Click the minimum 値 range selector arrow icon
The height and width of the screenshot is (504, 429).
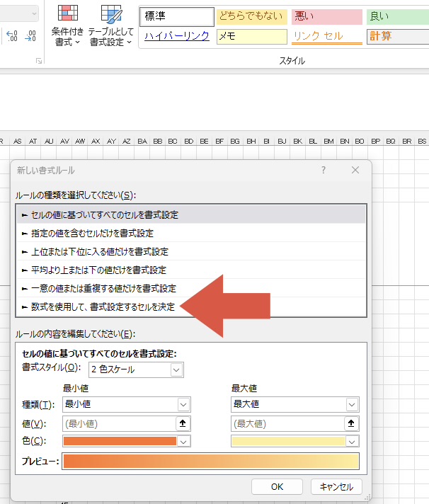point(183,423)
